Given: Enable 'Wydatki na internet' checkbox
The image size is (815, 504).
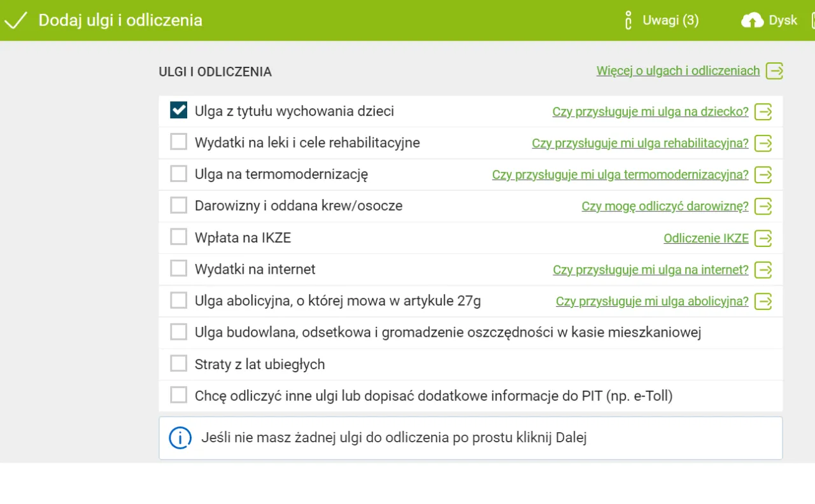Looking at the screenshot, I should click(x=178, y=268).
